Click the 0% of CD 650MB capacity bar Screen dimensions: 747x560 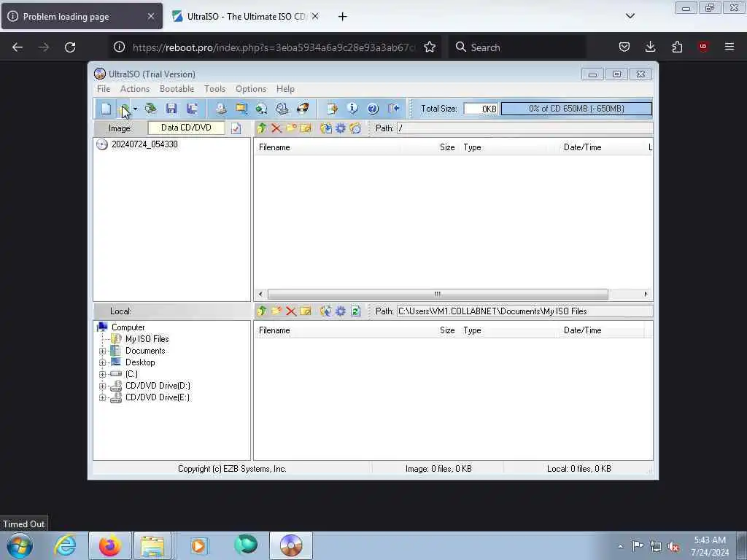click(576, 109)
